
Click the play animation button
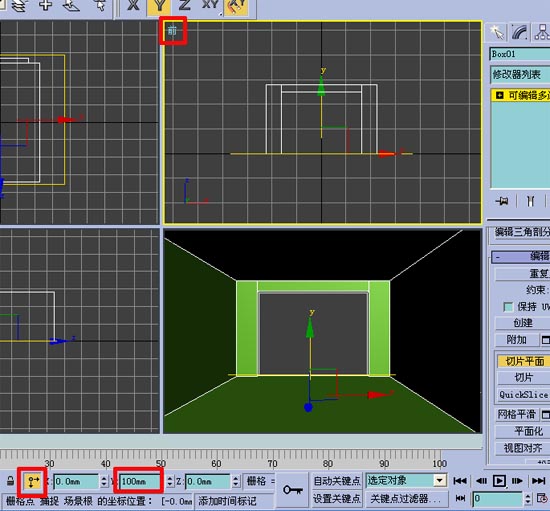tap(499, 480)
